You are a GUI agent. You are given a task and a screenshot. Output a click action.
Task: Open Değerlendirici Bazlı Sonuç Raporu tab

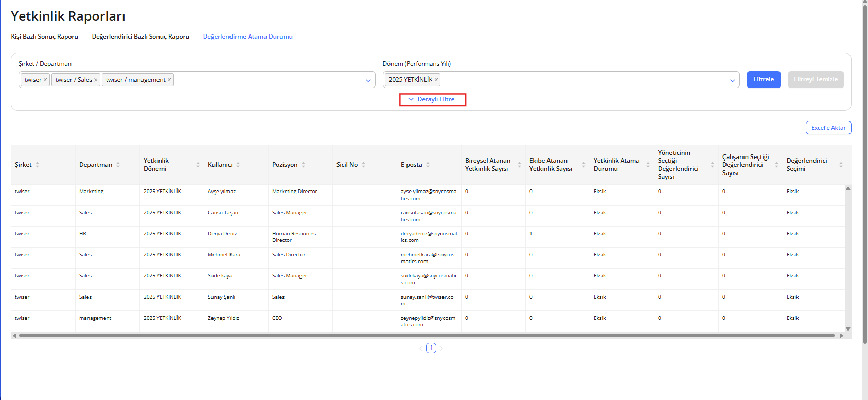(x=140, y=37)
